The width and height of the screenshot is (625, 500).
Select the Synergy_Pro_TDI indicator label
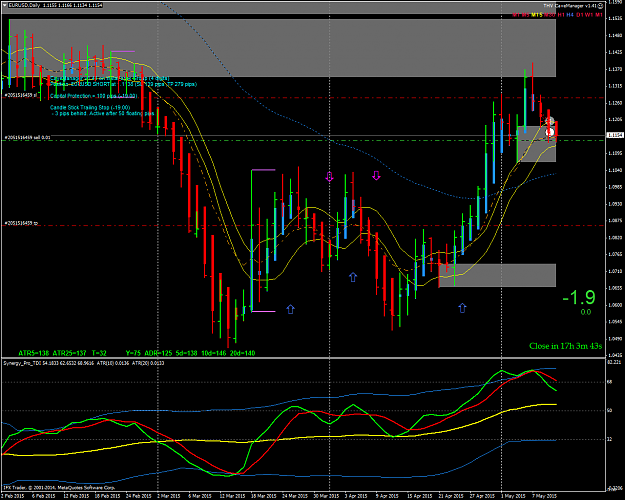(x=20, y=363)
